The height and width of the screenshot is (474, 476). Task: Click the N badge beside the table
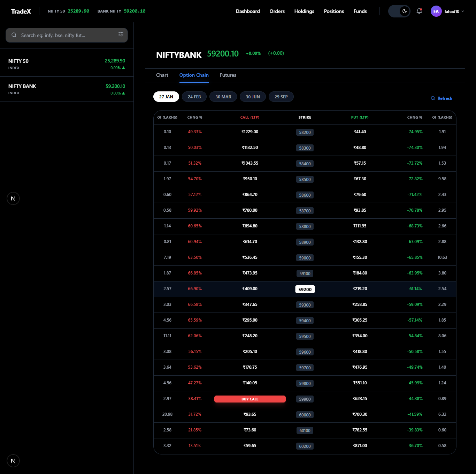click(x=13, y=198)
